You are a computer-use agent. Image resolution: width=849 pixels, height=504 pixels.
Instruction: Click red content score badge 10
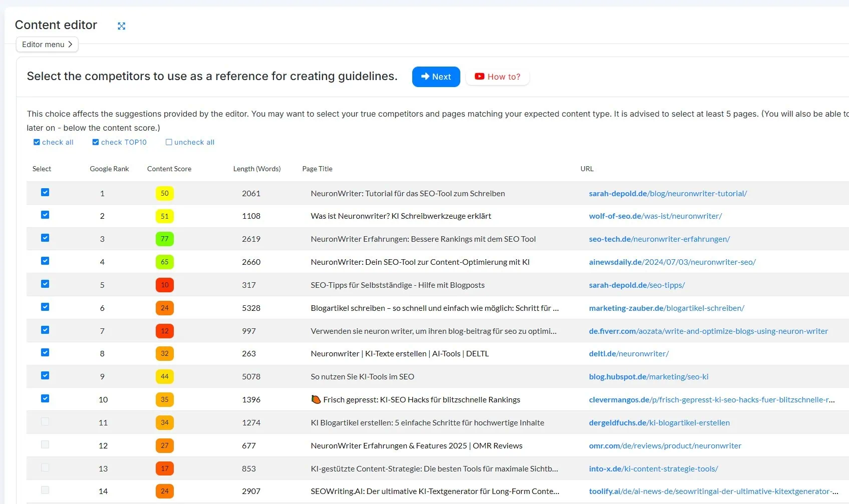click(165, 285)
